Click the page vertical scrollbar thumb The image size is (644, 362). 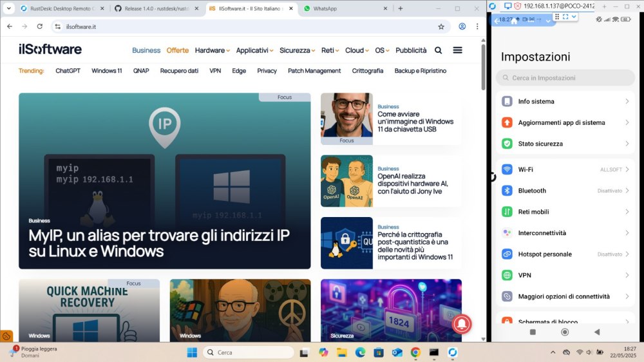[483, 67]
